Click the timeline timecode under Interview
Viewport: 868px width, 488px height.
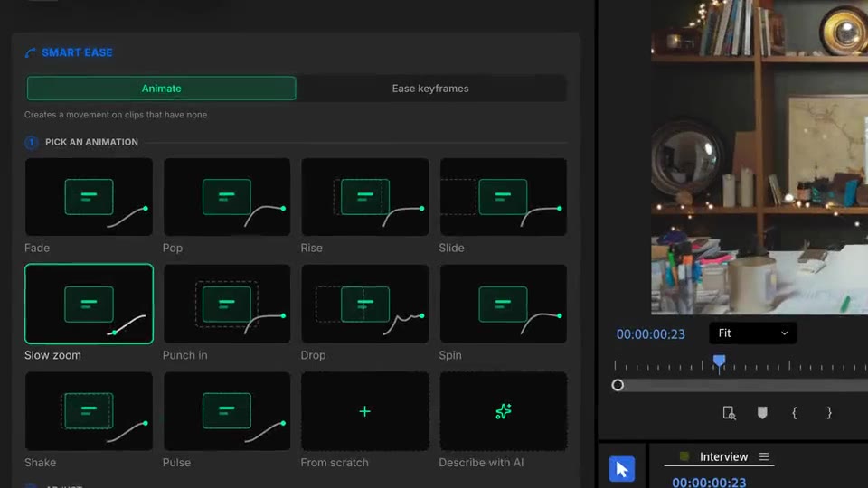[709, 482]
